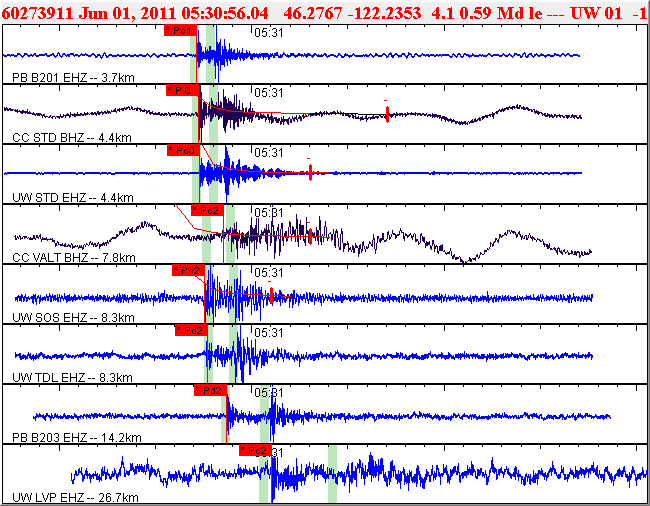Viewport: 650px width, 506px height.
Task: Select the Pc1 pick flag on PB B201 trace
Action: (180, 30)
